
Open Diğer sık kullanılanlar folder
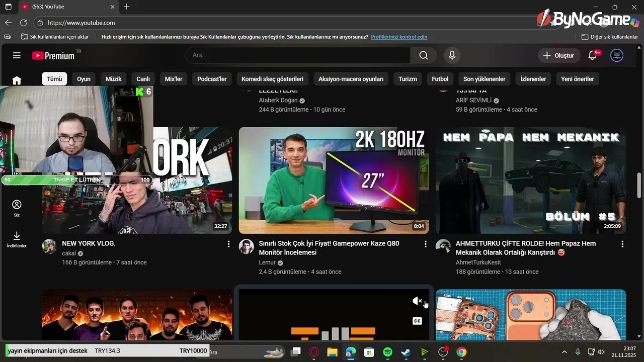point(610,37)
